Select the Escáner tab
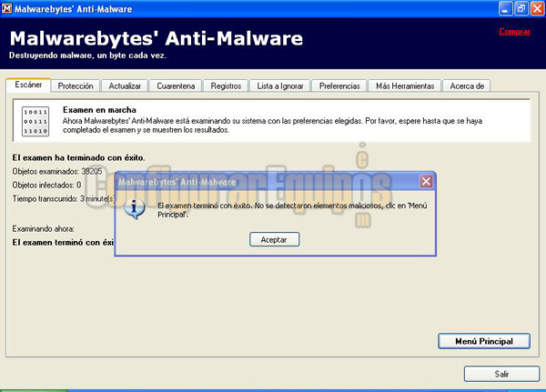This screenshot has height=392, width=546. (x=28, y=85)
